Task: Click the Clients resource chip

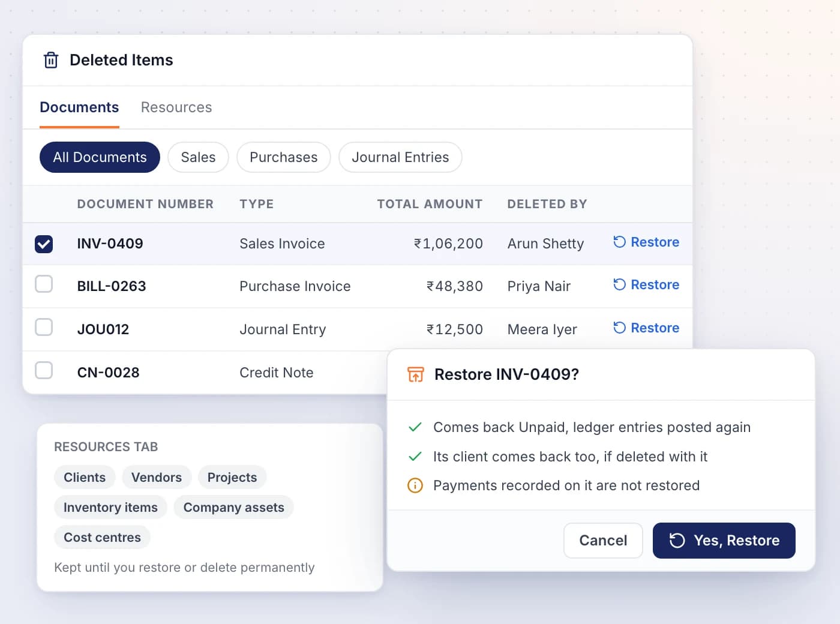Action: [85, 477]
